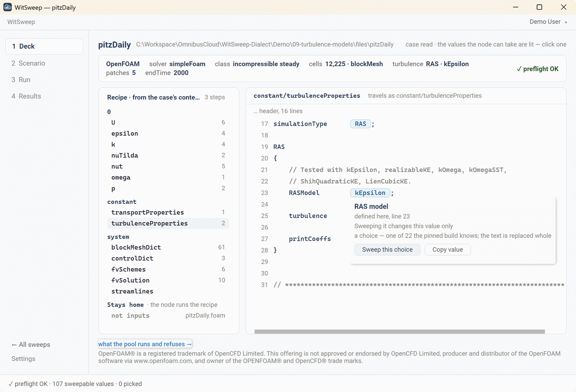Go to the Scenario step

[x=44, y=63]
